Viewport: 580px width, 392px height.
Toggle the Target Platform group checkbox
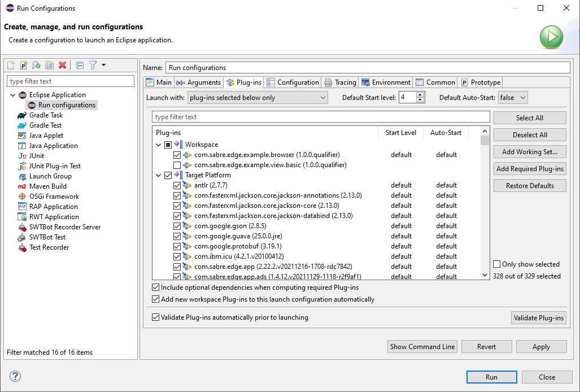[x=168, y=175]
